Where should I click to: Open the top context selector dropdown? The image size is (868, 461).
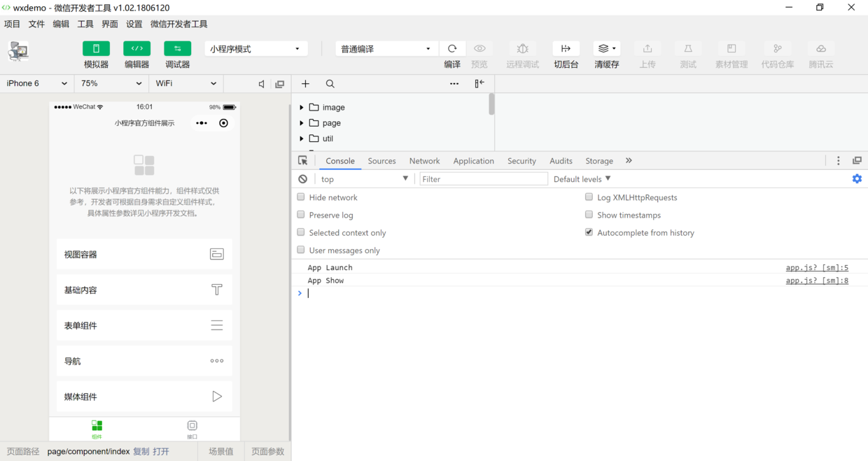coord(364,179)
